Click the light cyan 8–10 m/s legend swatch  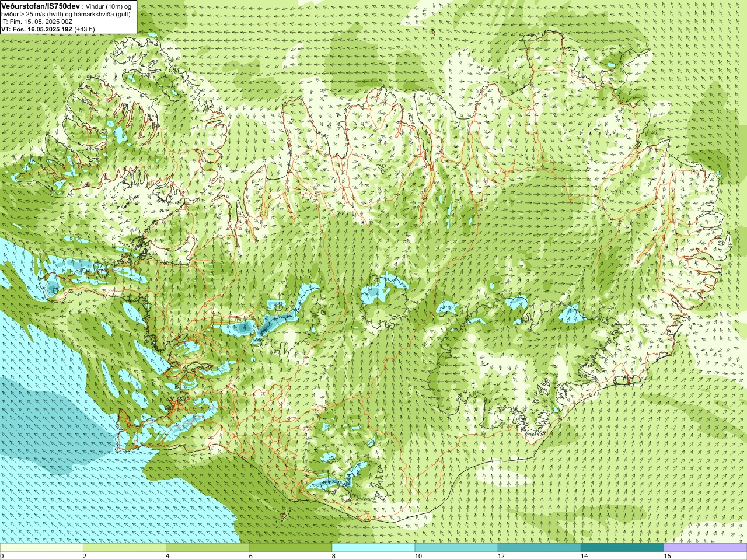coord(373,548)
